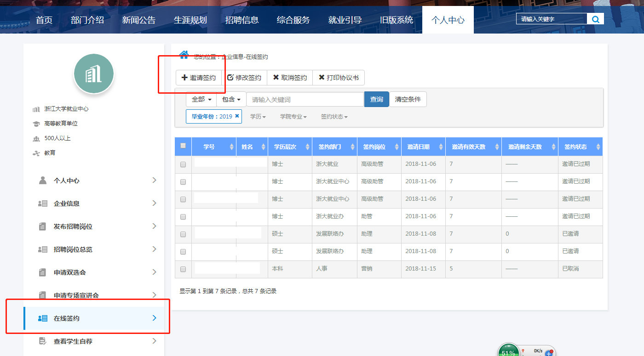
Task: Click the 在线签约 sidebar icon
Action: pyautogui.click(x=43, y=318)
